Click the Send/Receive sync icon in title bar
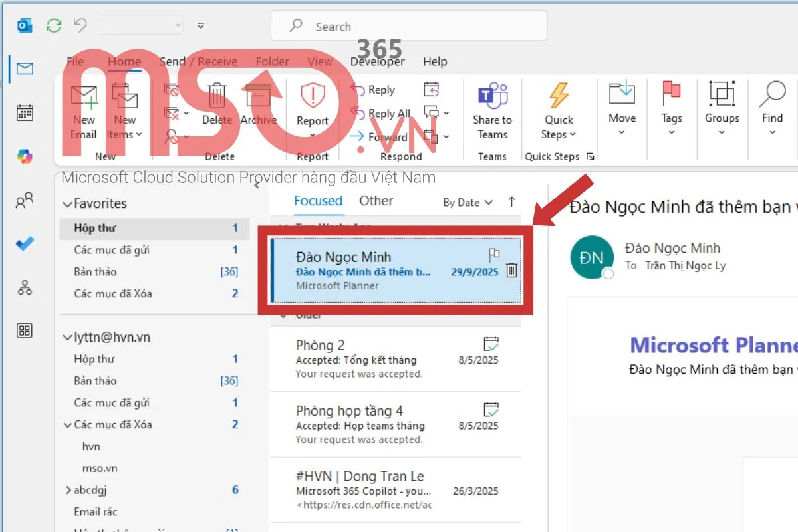Image resolution: width=798 pixels, height=532 pixels. tap(53, 26)
